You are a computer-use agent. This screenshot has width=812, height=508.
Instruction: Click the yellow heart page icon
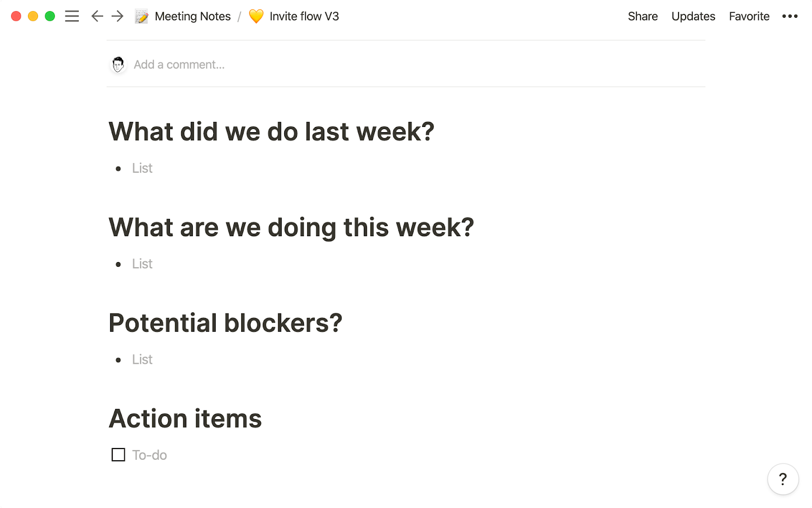pos(256,16)
